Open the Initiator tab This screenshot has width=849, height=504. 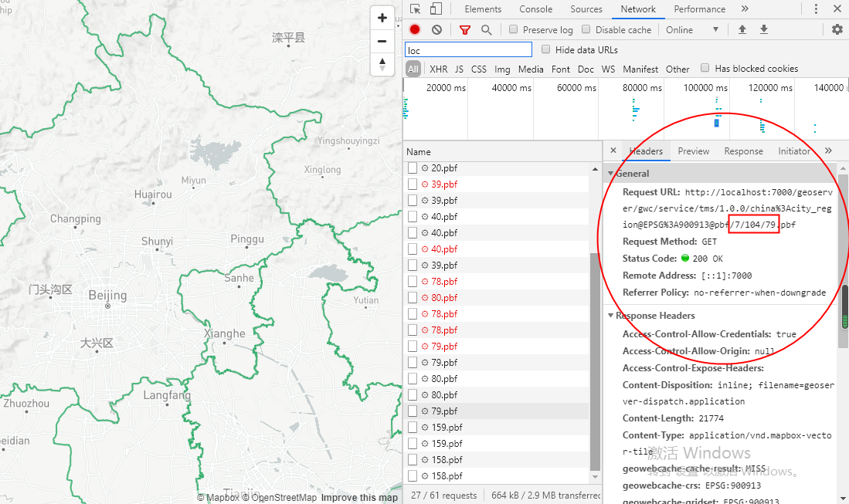point(794,151)
